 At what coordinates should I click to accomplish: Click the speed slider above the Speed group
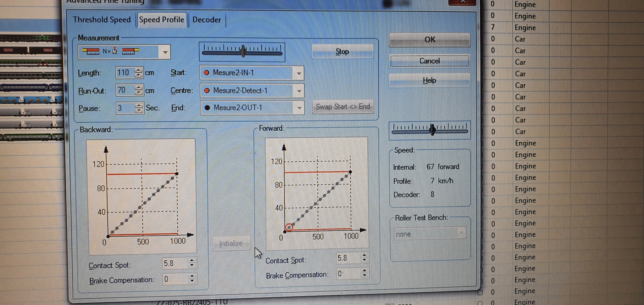pos(432,129)
